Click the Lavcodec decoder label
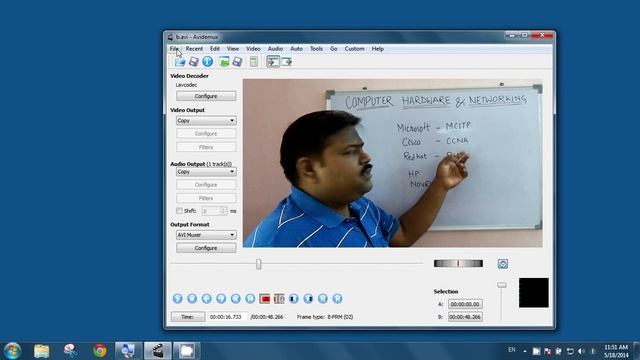640x360 pixels. coord(187,85)
